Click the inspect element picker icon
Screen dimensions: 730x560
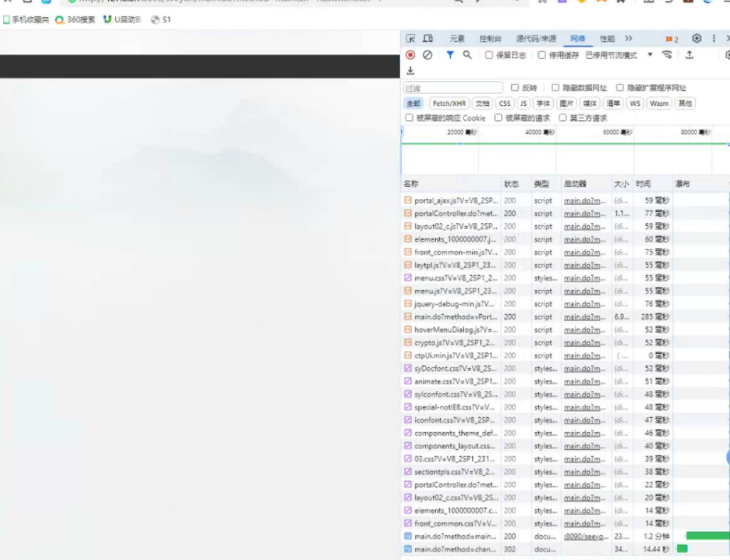pos(410,38)
